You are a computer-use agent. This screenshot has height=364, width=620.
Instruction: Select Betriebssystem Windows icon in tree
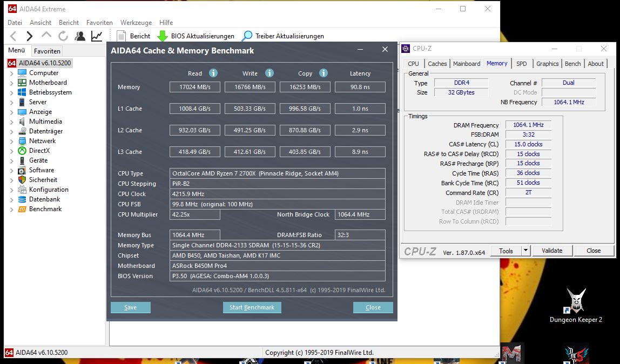click(x=22, y=92)
